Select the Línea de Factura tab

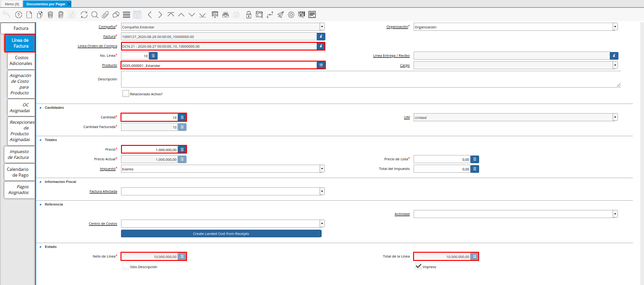[20, 43]
